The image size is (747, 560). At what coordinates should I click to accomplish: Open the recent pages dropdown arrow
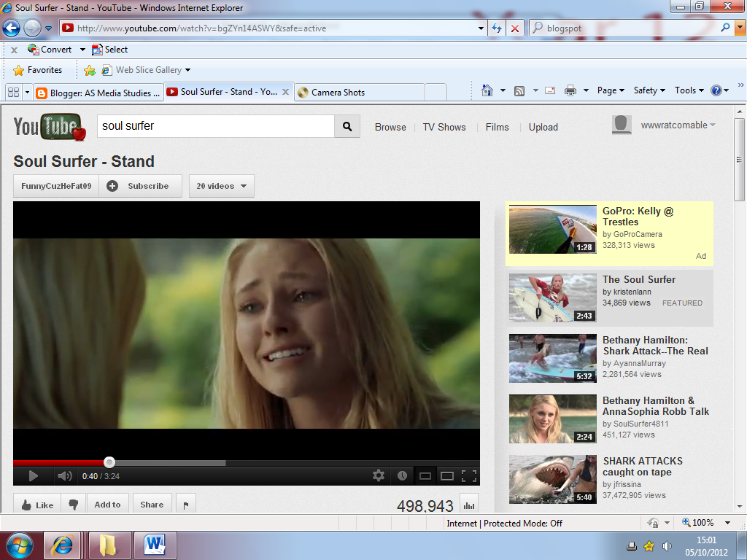point(48,28)
